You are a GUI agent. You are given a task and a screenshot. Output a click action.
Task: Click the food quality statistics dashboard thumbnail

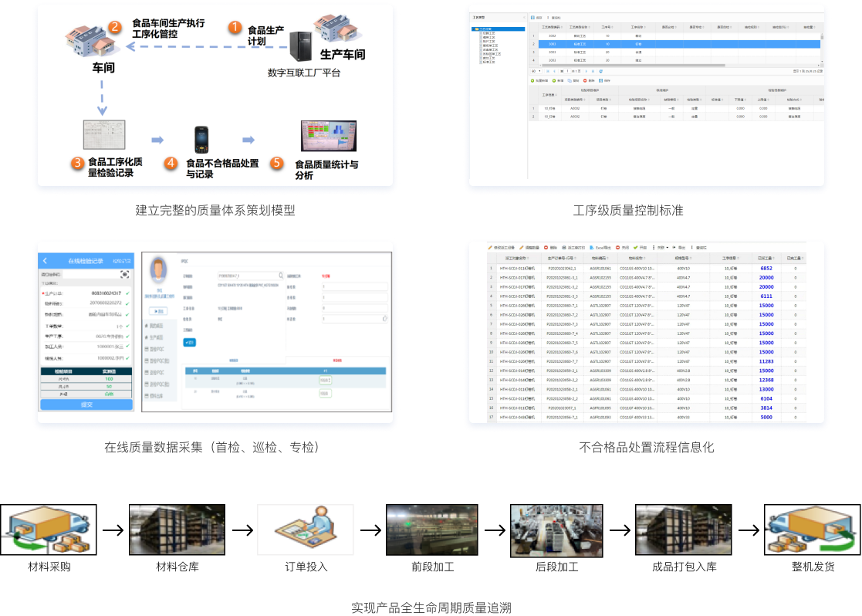[328, 135]
